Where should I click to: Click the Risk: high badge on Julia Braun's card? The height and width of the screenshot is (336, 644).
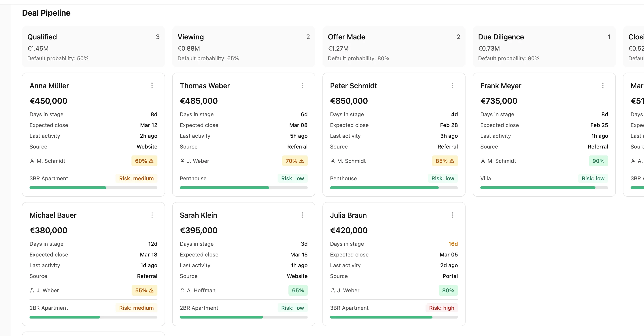point(441,308)
